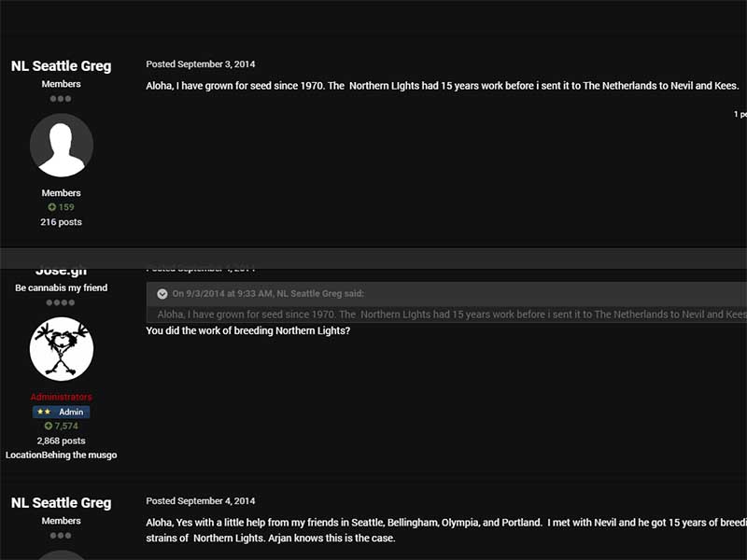Click the four rank dots under "Be cannabis my friend"
The width and height of the screenshot is (747, 560).
tap(62, 302)
